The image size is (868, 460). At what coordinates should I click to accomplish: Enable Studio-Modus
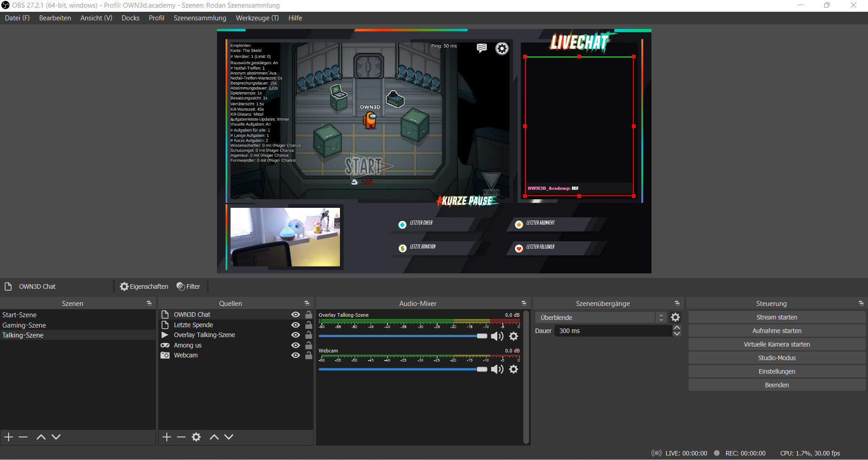tap(776, 357)
